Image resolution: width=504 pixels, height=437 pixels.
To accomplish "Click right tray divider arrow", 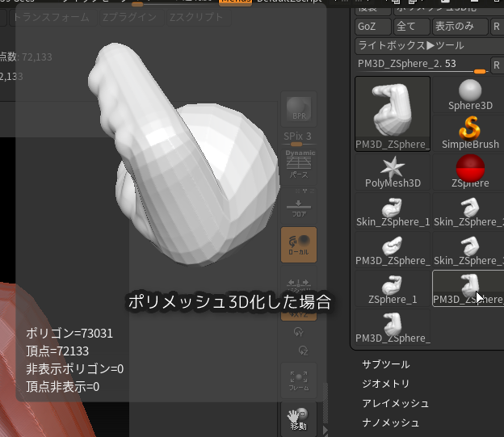I will tap(325, 430).
